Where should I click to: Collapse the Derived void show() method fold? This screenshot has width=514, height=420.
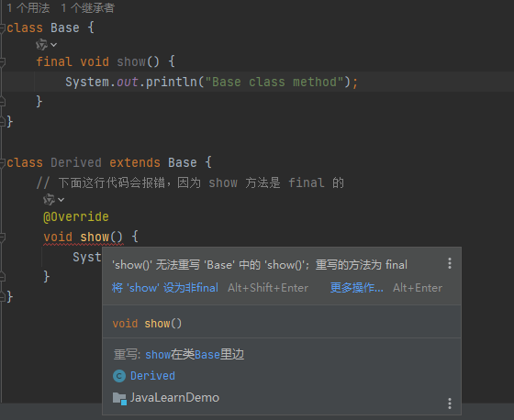click(2, 238)
